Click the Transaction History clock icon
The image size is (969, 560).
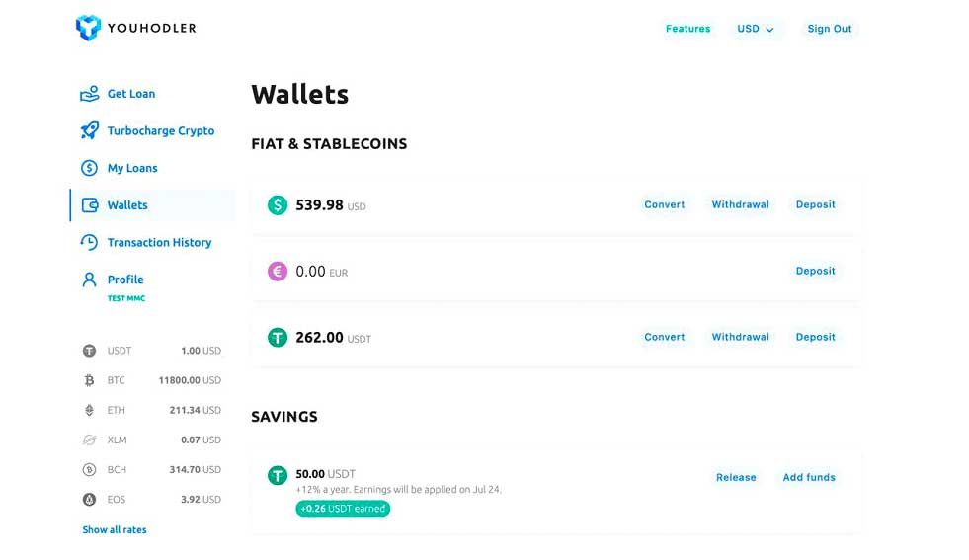(90, 242)
